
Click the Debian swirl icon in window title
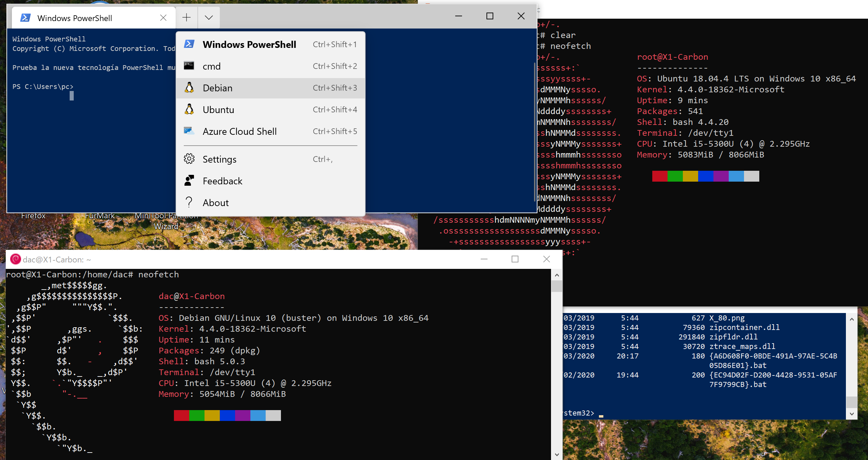15,259
